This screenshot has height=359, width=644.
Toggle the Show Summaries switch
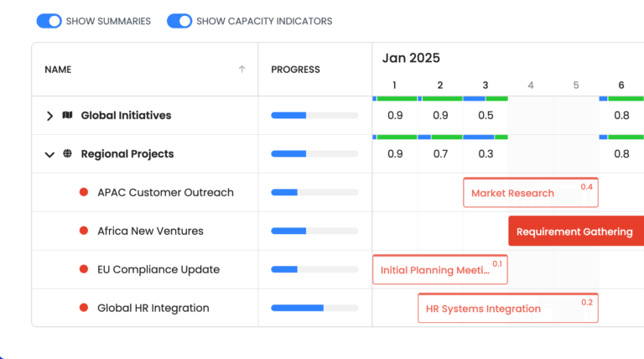(x=49, y=21)
